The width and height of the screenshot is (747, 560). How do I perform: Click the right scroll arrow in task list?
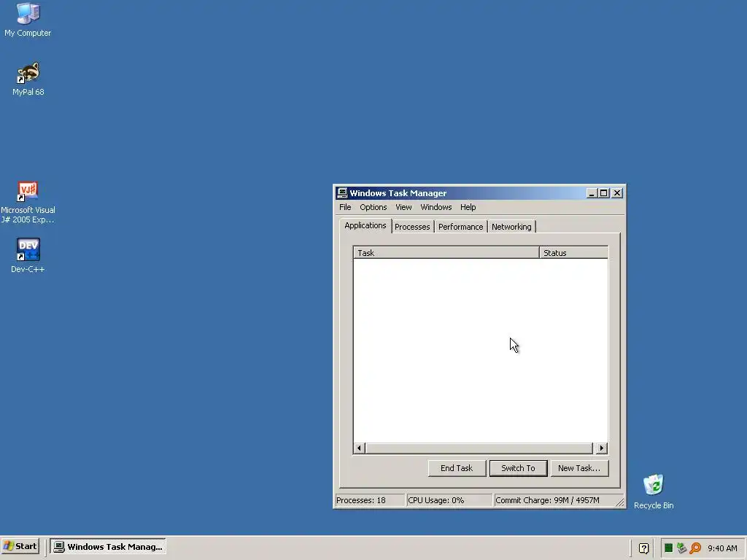point(601,448)
